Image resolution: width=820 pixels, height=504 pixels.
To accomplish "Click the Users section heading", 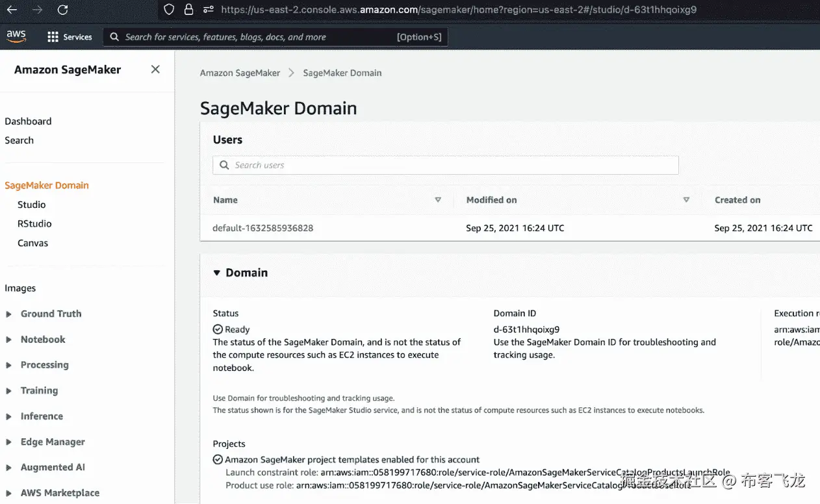I will click(227, 140).
